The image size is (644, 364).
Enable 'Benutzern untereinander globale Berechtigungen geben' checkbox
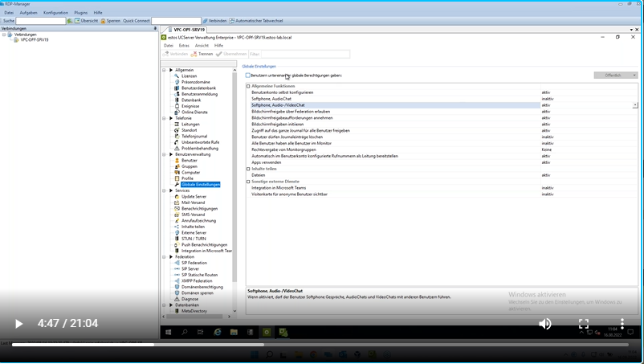point(248,76)
